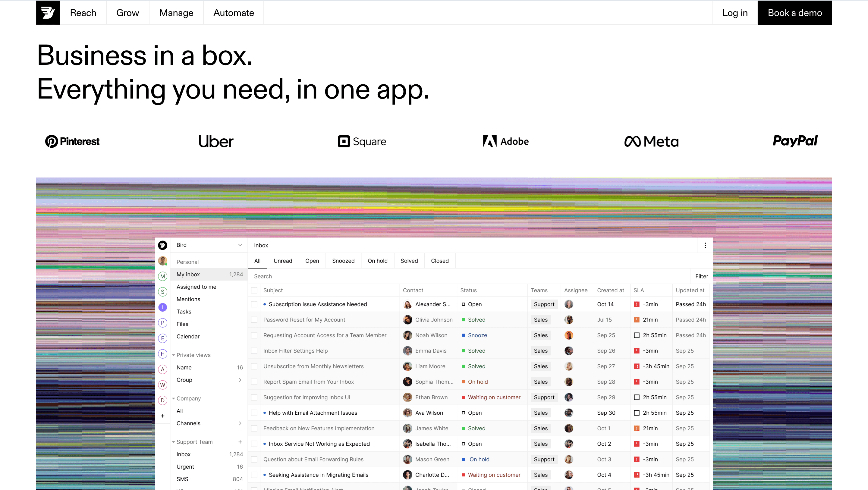Check the Password Reset for My Account row
This screenshot has height=490, width=868.
point(254,320)
